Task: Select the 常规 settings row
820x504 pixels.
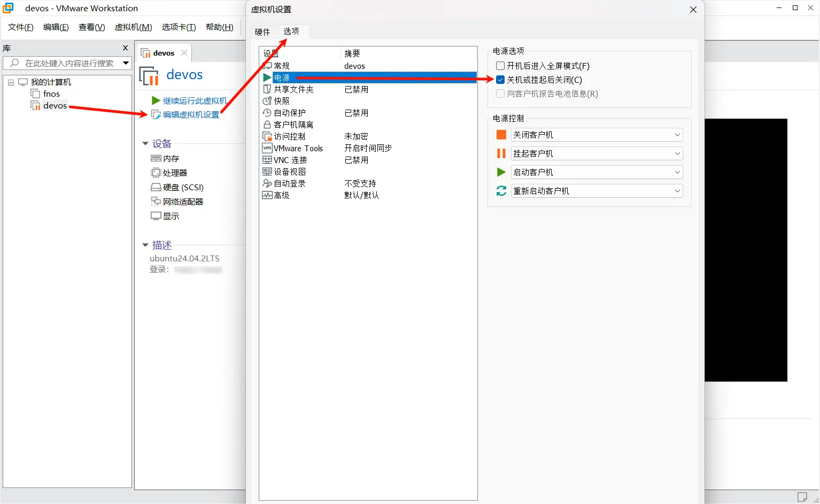Action: pyautogui.click(x=368, y=66)
